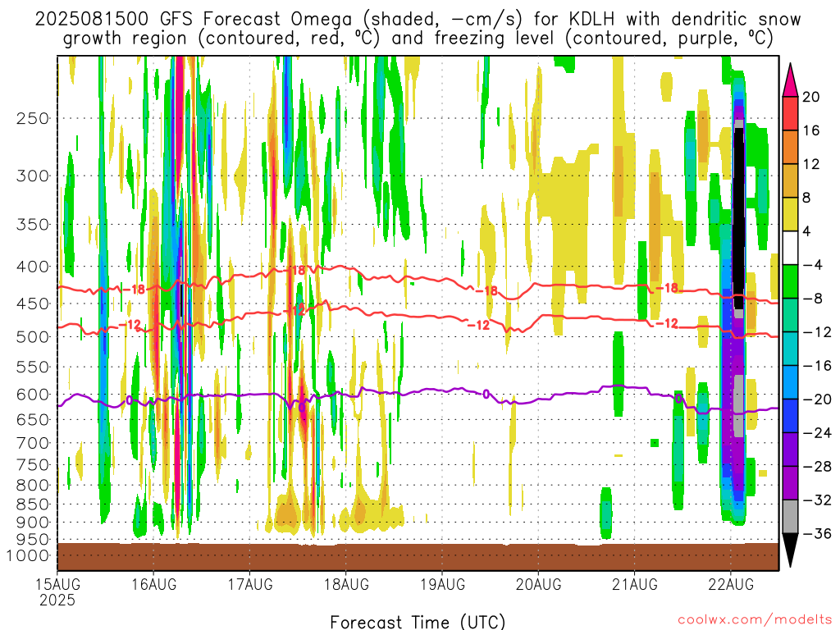The height and width of the screenshot is (630, 840).
Task: Click the brown ground-level band of the plot
Action: tap(418, 557)
